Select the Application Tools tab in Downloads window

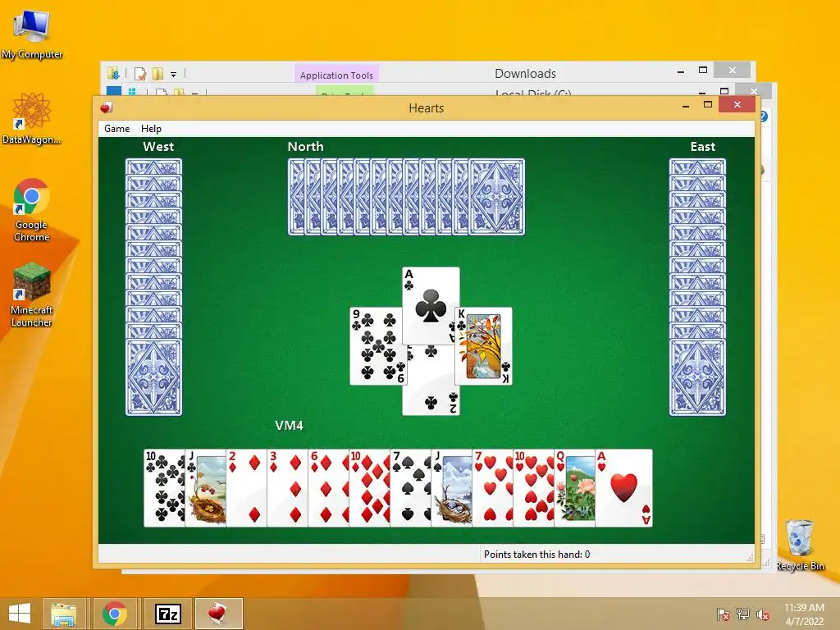[336, 75]
